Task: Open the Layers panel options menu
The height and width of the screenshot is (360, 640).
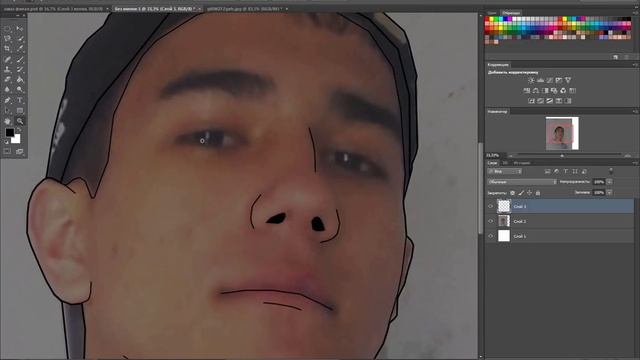Action: click(x=635, y=163)
